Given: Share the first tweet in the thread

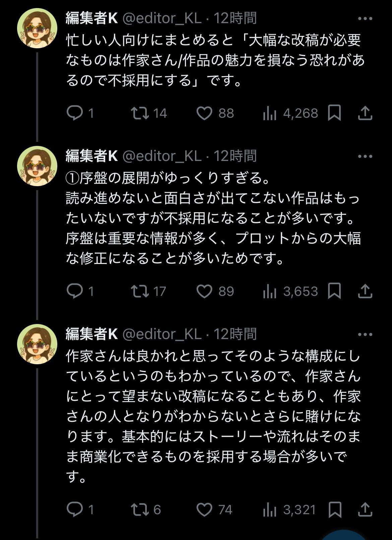Looking at the screenshot, I should click(x=365, y=113).
